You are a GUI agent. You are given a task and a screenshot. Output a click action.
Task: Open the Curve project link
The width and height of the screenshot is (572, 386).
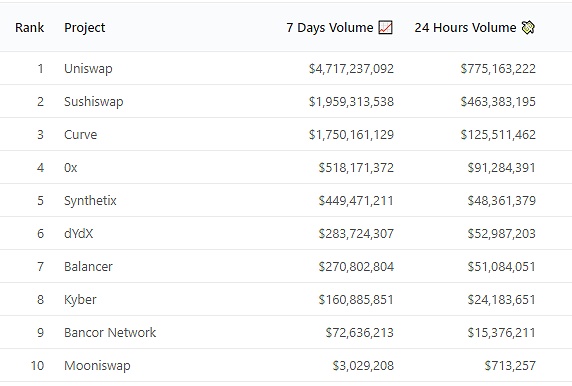[x=81, y=135]
